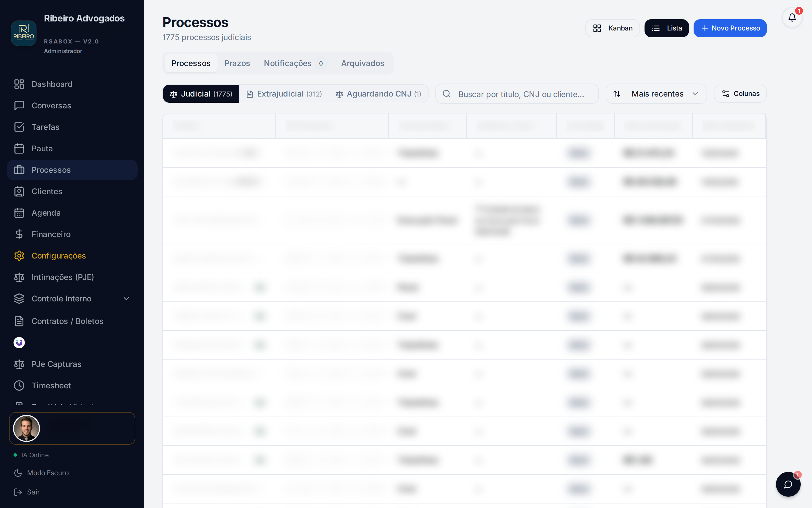Select Processos briefcase icon in sidebar
This screenshot has width=812, height=508.
(19, 170)
